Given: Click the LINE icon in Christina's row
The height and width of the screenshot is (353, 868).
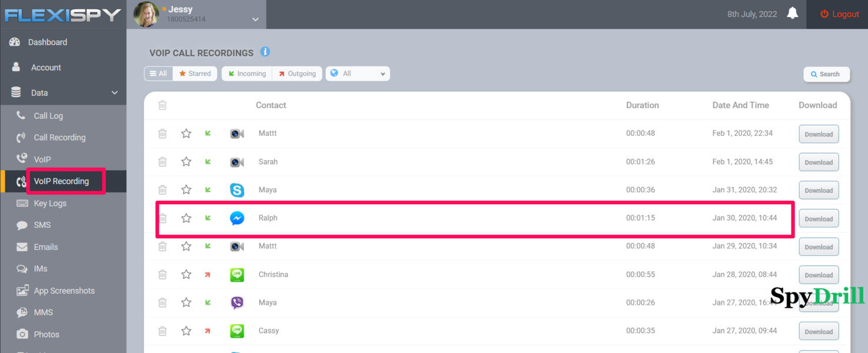Looking at the screenshot, I should 237,275.
